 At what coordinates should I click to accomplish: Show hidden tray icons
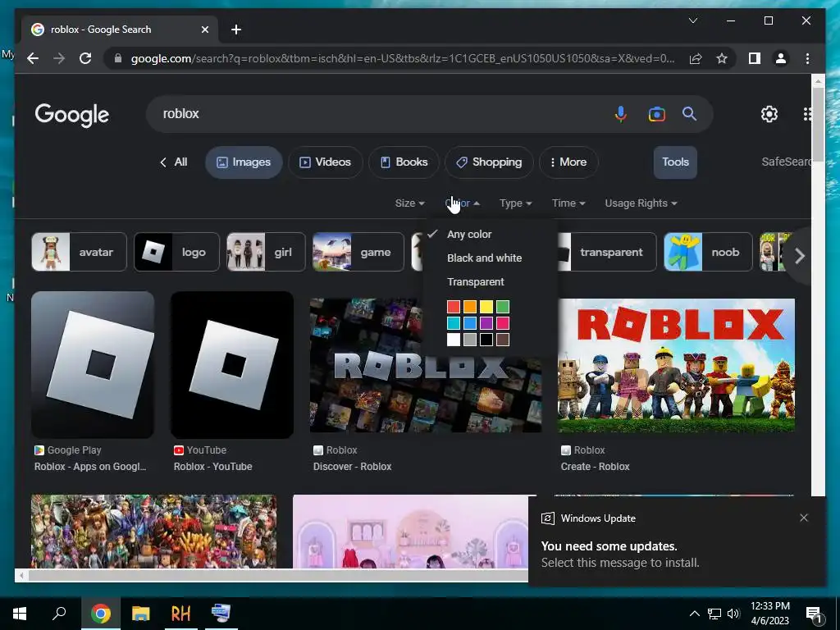point(694,614)
